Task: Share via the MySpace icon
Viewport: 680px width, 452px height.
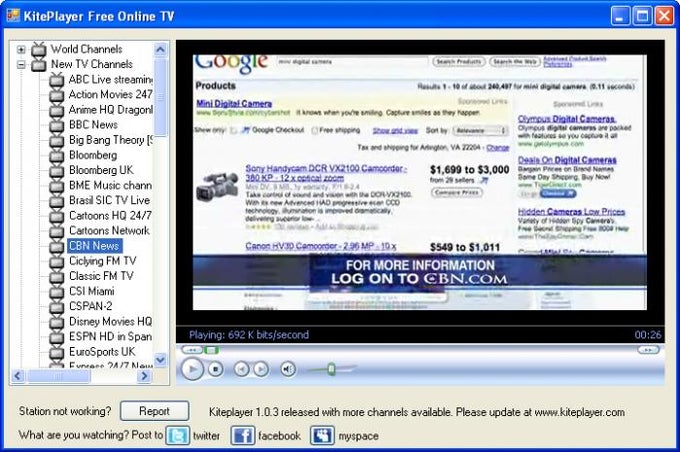Action: point(322,436)
